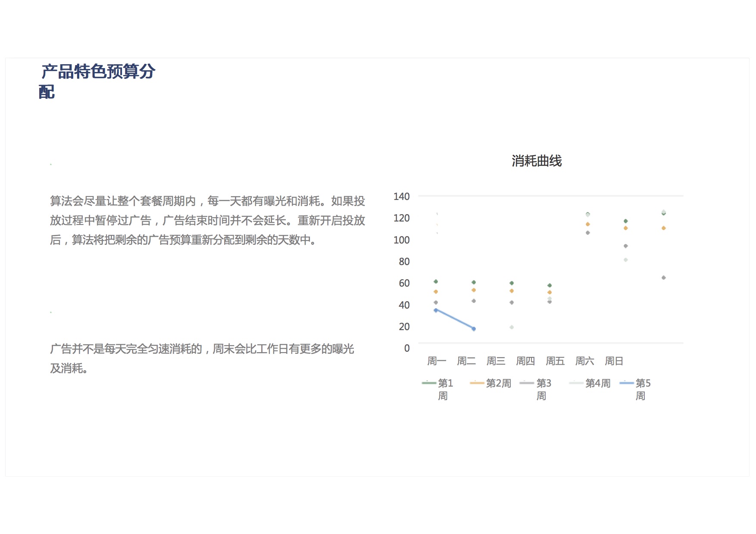The height and width of the screenshot is (534, 756).
Task: Click the 周五 x-axis label
Action: [x=555, y=361]
